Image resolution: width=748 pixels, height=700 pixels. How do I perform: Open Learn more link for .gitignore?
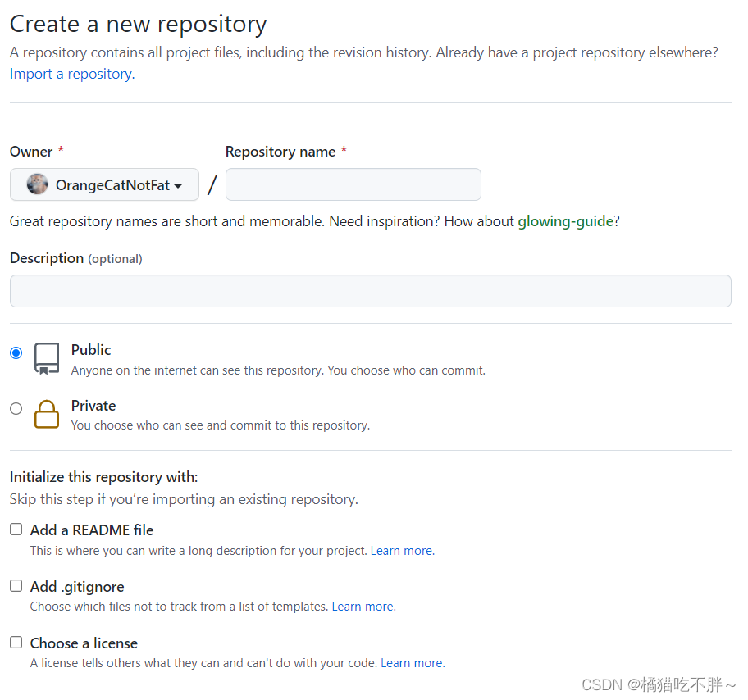(364, 607)
